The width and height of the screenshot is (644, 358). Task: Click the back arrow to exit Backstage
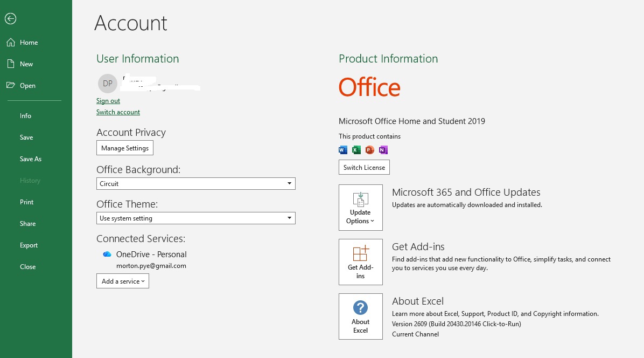click(11, 18)
